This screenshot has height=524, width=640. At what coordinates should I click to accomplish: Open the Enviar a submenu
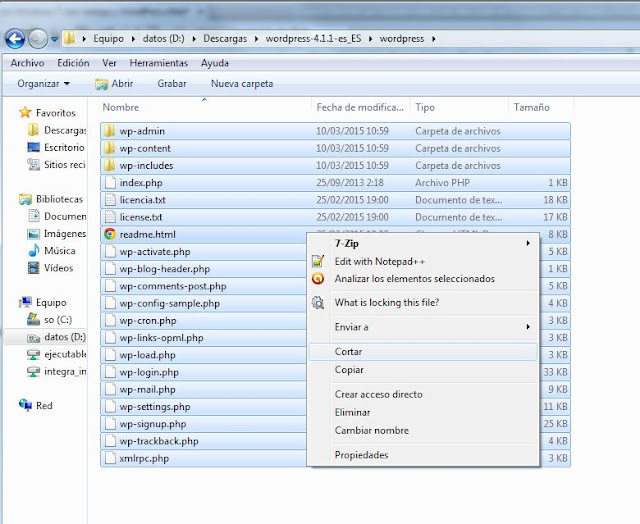coord(423,327)
